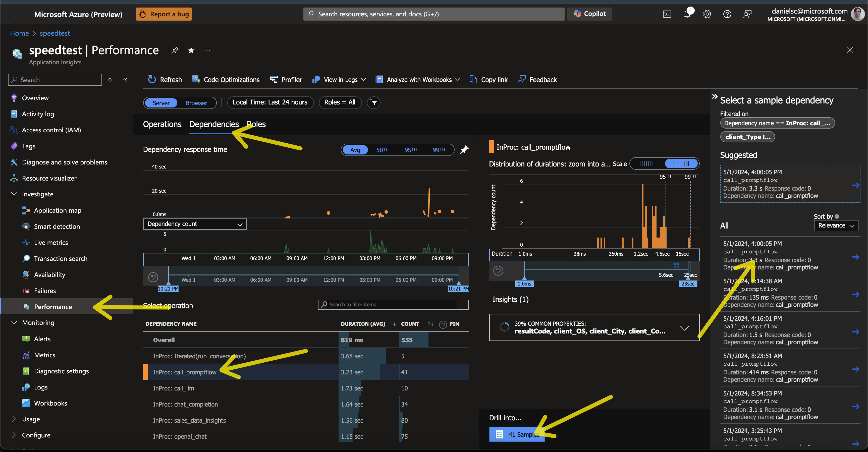Viewport: 868px width, 452px height.
Task: Switch to the Operations tab
Action: point(162,124)
